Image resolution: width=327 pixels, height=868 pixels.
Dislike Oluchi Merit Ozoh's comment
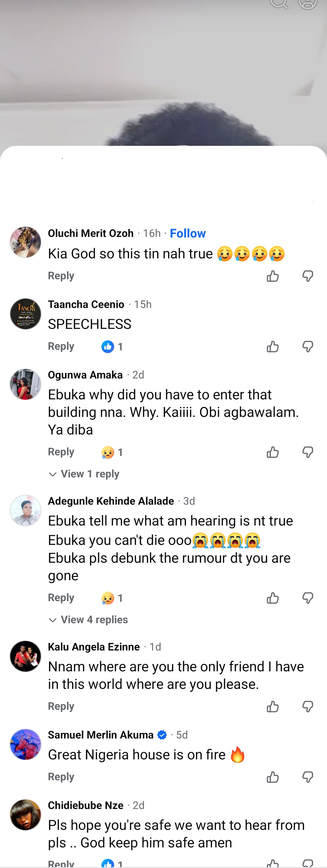tap(307, 276)
